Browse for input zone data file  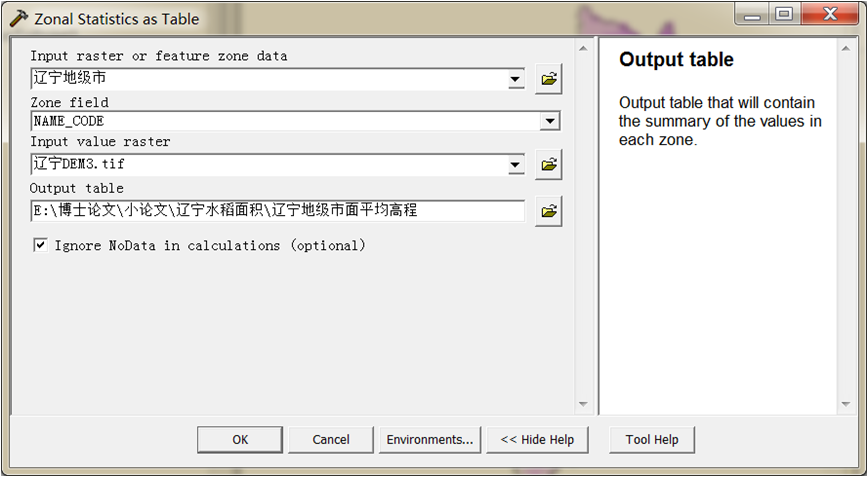click(548, 79)
